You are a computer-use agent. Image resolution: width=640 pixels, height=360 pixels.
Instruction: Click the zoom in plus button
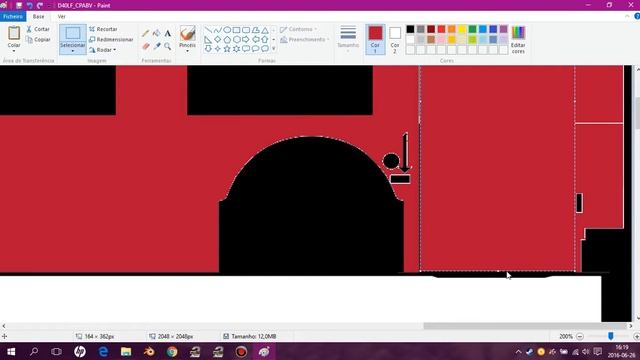636,336
